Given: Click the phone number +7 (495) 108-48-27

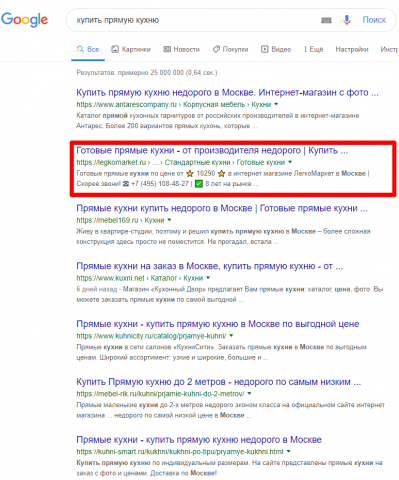Looking at the screenshot, I should coord(160,184).
